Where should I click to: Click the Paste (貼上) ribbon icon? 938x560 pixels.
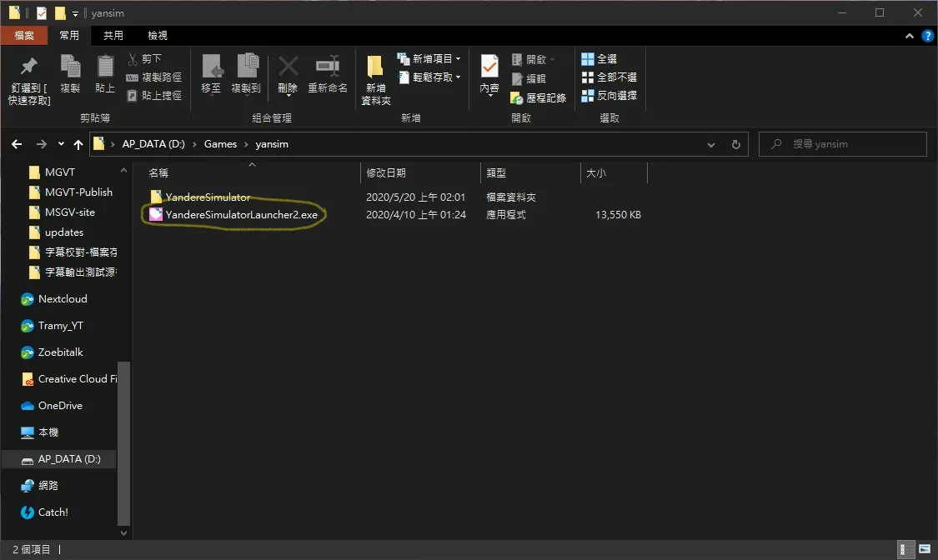(105, 67)
